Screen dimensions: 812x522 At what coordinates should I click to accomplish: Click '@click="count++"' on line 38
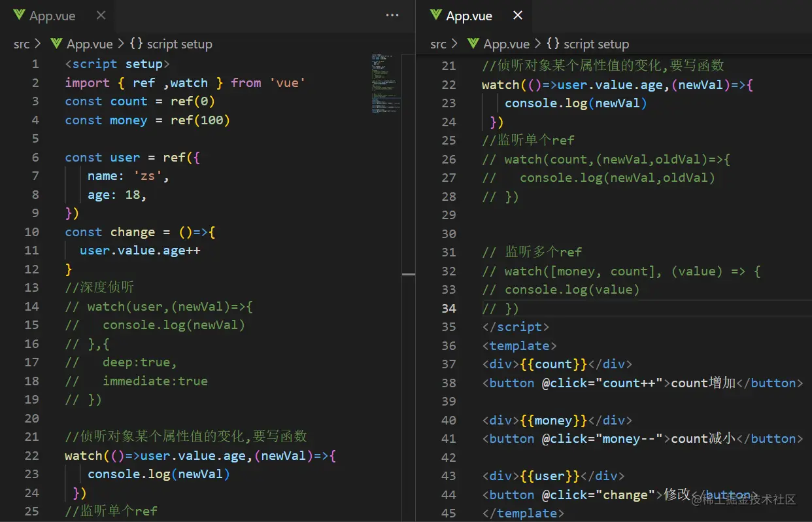click(602, 383)
